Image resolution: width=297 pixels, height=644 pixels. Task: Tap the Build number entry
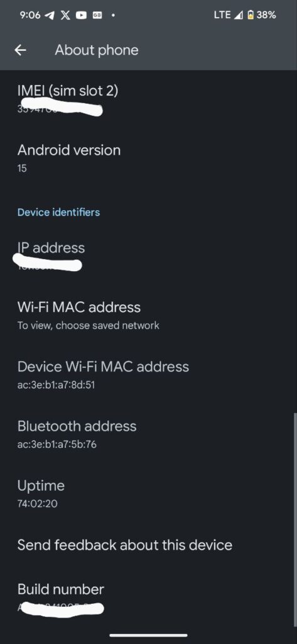tap(148, 597)
